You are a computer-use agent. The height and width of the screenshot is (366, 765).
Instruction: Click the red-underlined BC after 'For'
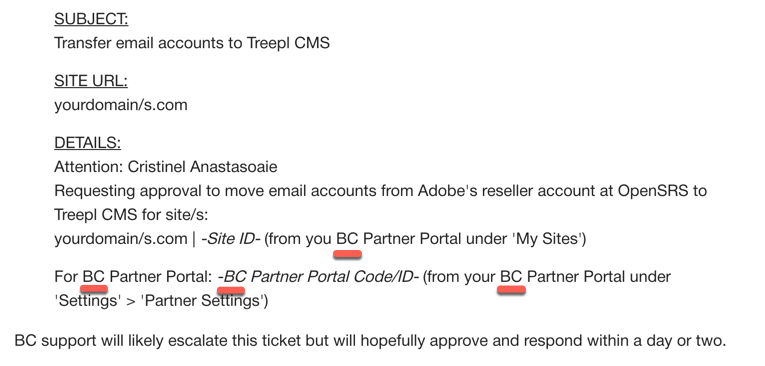[94, 277]
